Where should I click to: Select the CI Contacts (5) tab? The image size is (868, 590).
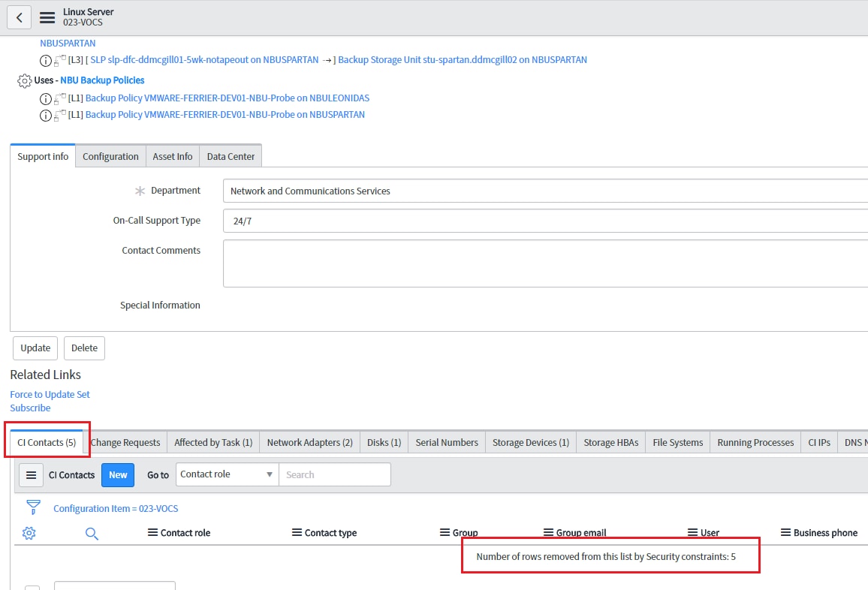click(47, 442)
